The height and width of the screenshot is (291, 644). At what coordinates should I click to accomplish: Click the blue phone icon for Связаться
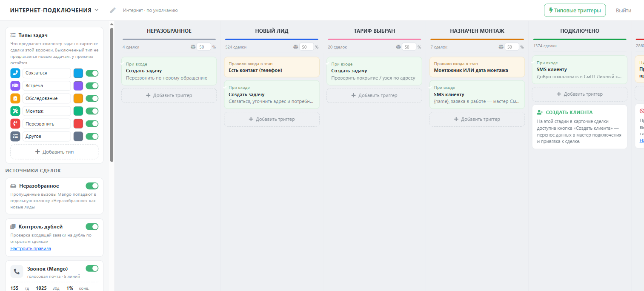(15, 73)
